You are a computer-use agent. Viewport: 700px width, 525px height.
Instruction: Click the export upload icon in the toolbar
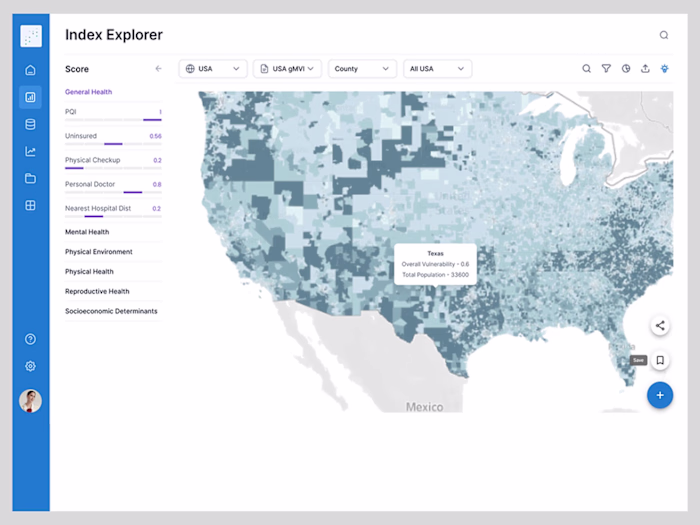(645, 69)
